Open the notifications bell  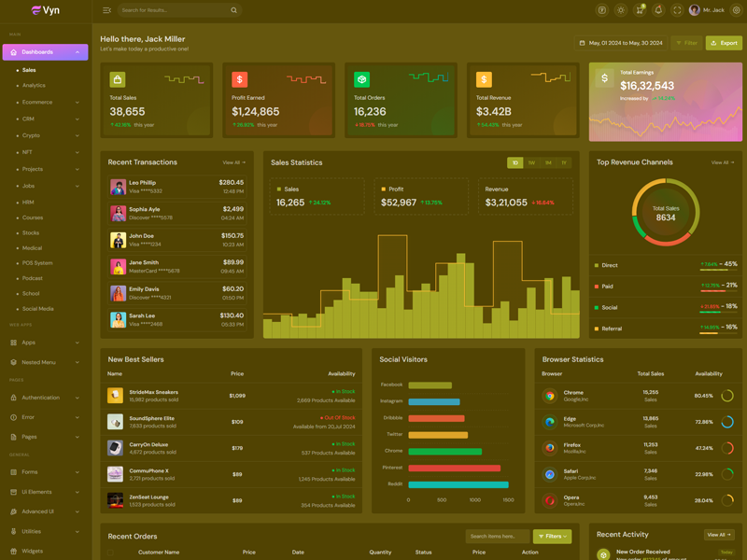pyautogui.click(x=658, y=10)
